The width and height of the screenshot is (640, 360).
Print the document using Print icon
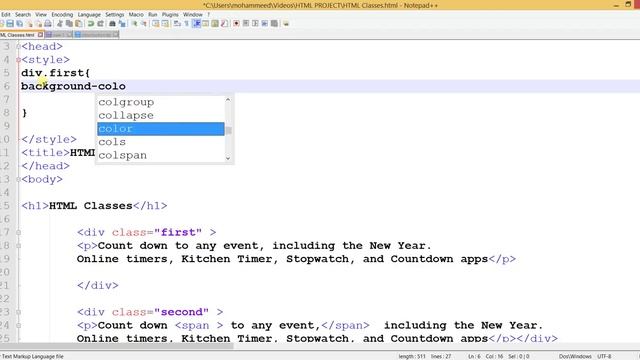[48, 24]
